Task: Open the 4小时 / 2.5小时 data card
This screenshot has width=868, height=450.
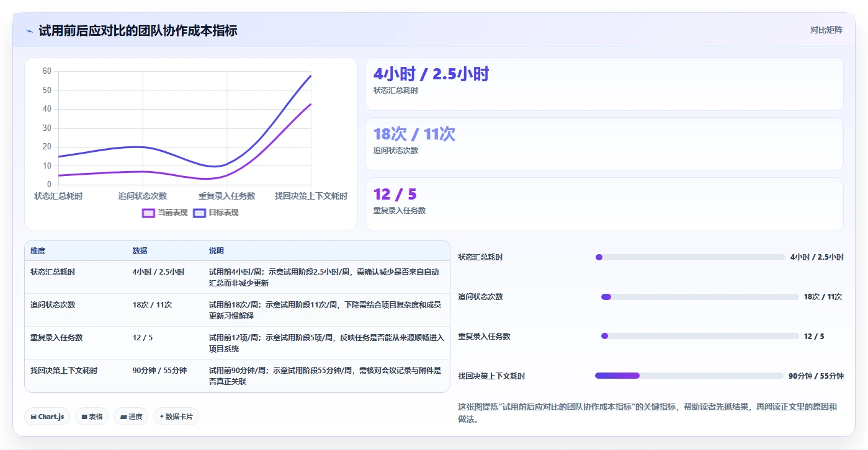Action: coord(604,84)
